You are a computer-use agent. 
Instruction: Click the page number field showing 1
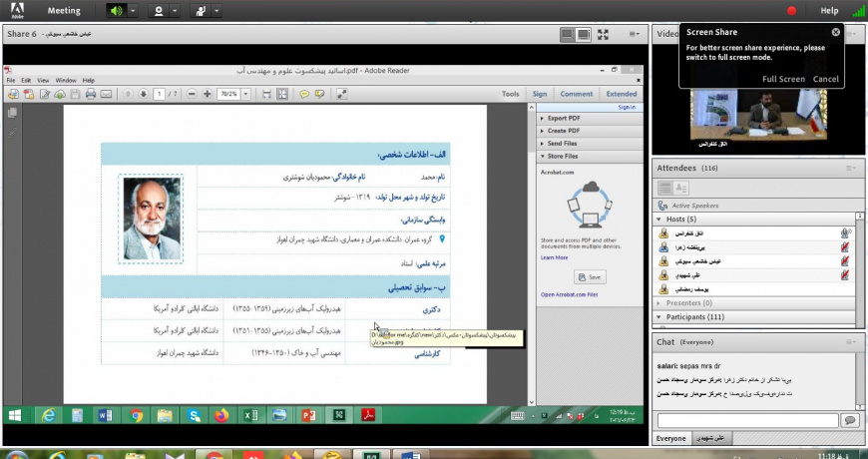point(160,94)
